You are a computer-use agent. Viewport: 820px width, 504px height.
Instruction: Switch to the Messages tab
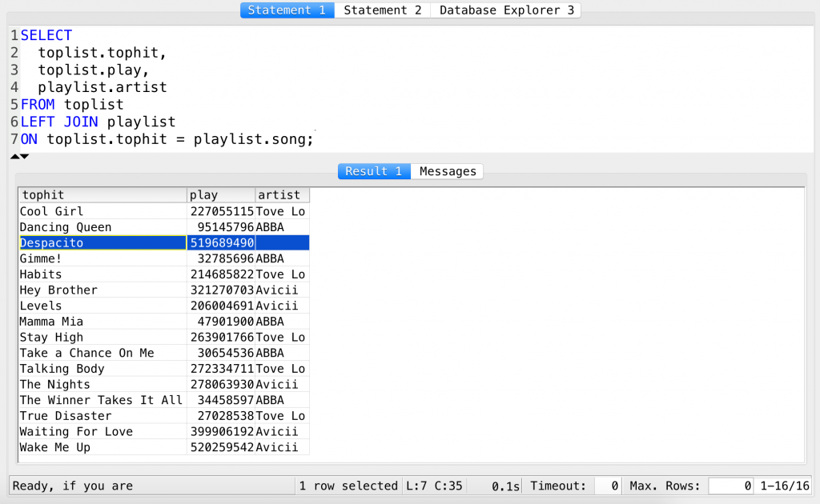pyautogui.click(x=447, y=170)
